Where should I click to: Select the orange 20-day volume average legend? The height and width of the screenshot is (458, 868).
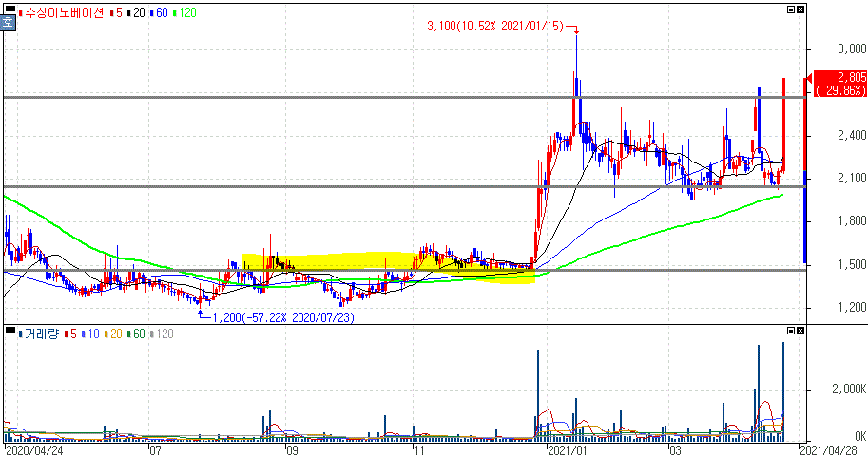tap(113, 334)
